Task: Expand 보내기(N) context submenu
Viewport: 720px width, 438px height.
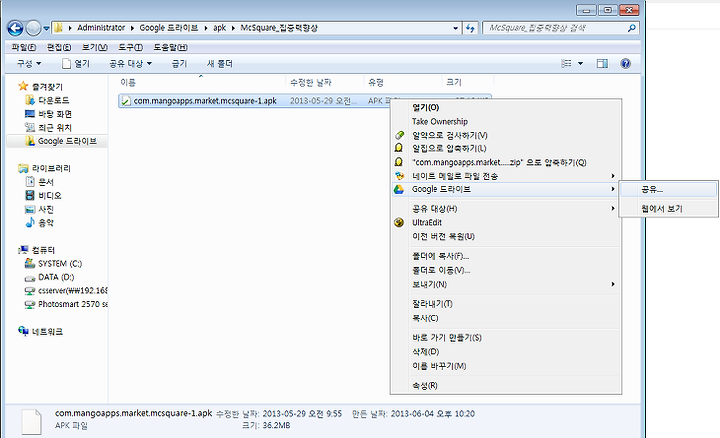Action: [506, 284]
